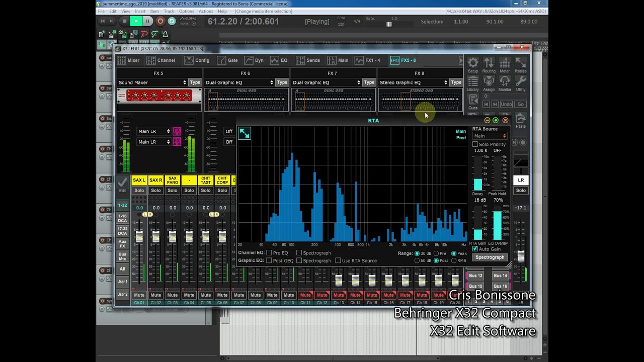Open the upper Off source dropdown under FX 6
The width and height of the screenshot is (644, 362).
click(x=229, y=131)
